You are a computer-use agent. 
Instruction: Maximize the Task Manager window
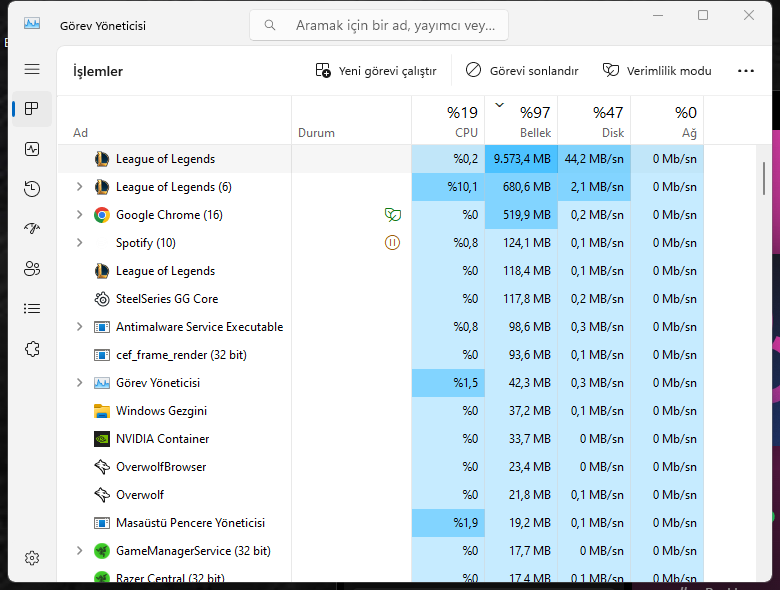coord(703,15)
